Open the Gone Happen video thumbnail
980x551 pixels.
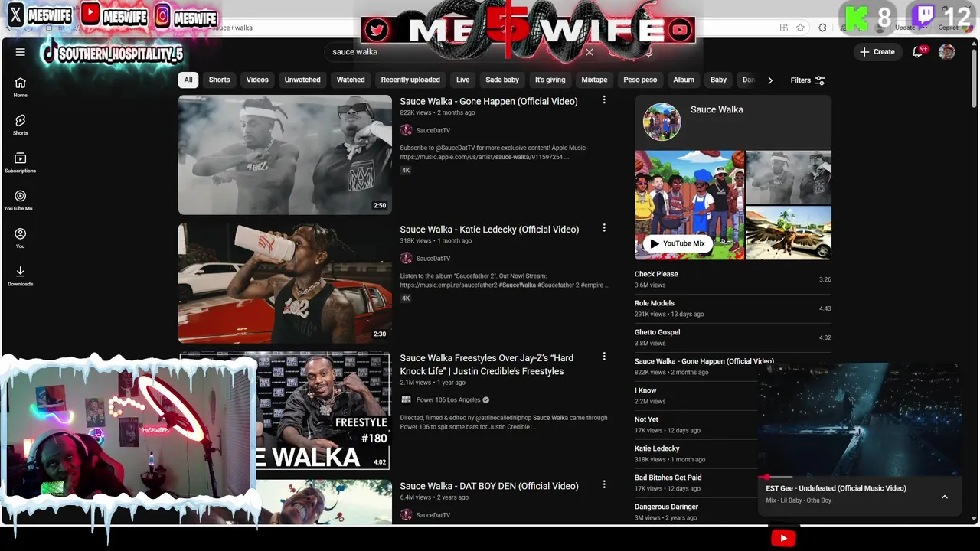coord(285,155)
